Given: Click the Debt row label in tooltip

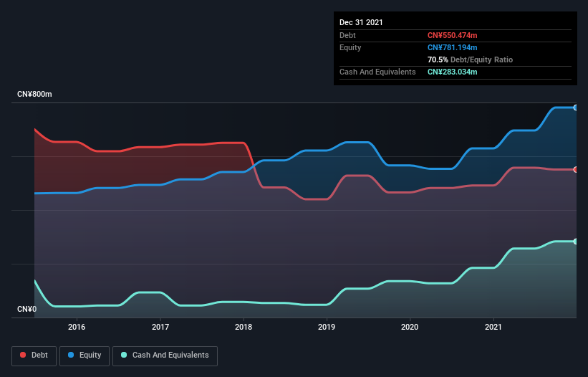Looking at the screenshot, I should click(x=347, y=35).
